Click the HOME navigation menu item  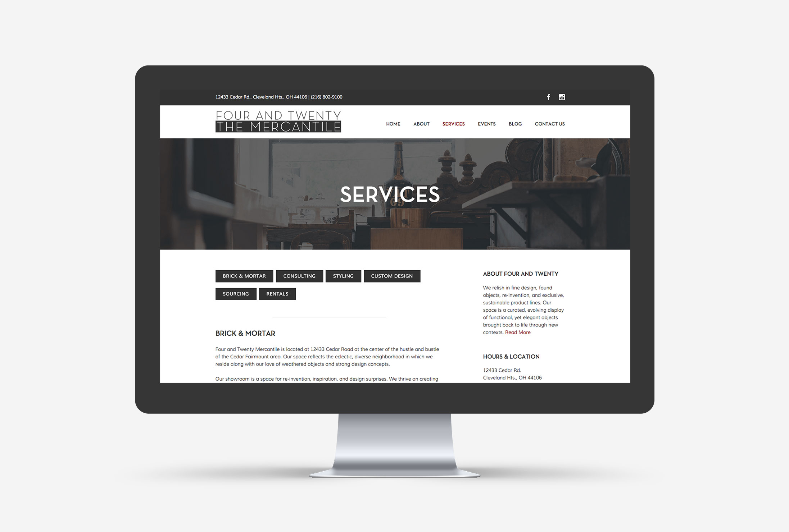392,124
